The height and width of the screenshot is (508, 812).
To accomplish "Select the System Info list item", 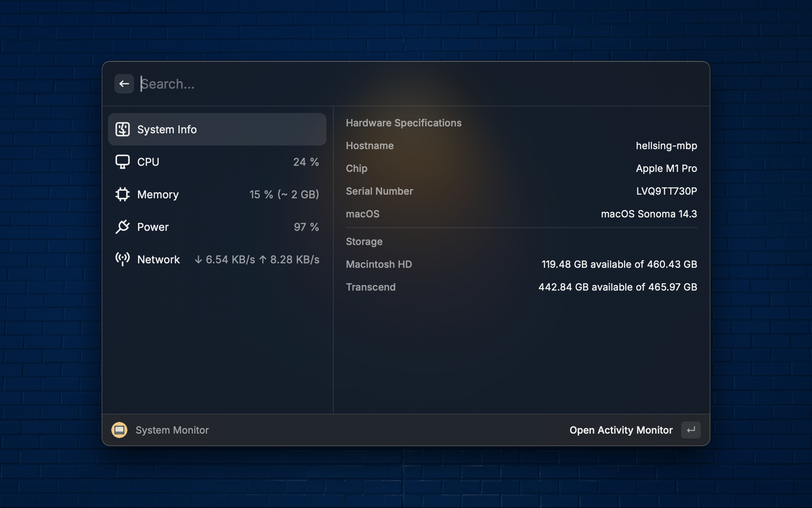I will click(x=217, y=129).
